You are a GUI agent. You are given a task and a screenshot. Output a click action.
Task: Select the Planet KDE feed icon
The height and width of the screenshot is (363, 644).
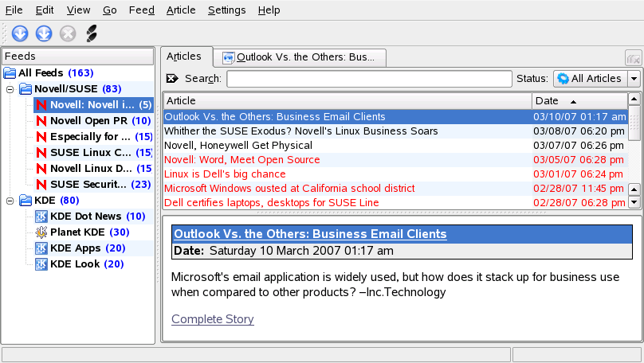(41, 232)
